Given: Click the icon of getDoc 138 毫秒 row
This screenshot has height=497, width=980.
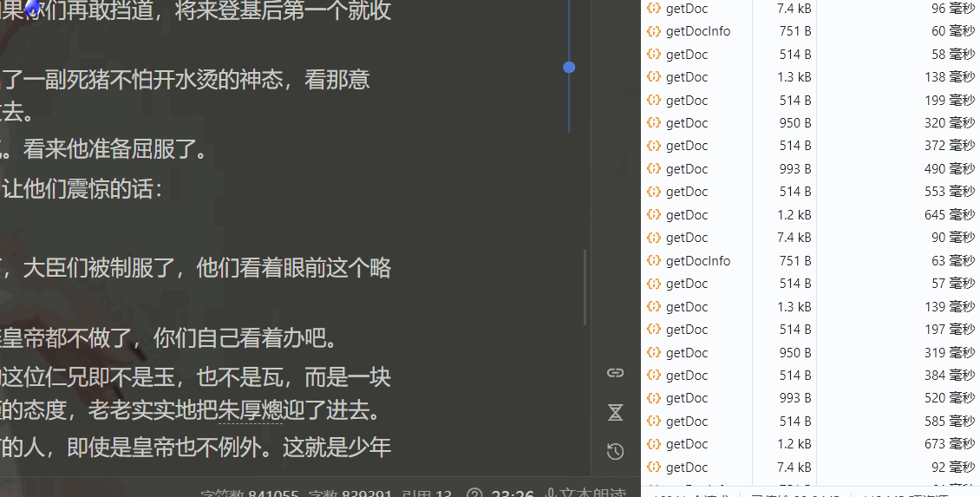Looking at the screenshot, I should tap(654, 77).
